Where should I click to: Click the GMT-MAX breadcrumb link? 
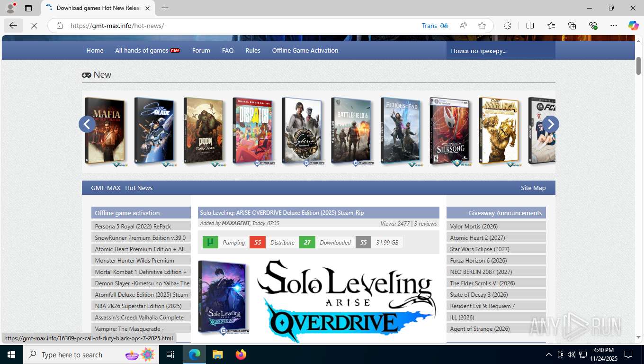point(106,188)
